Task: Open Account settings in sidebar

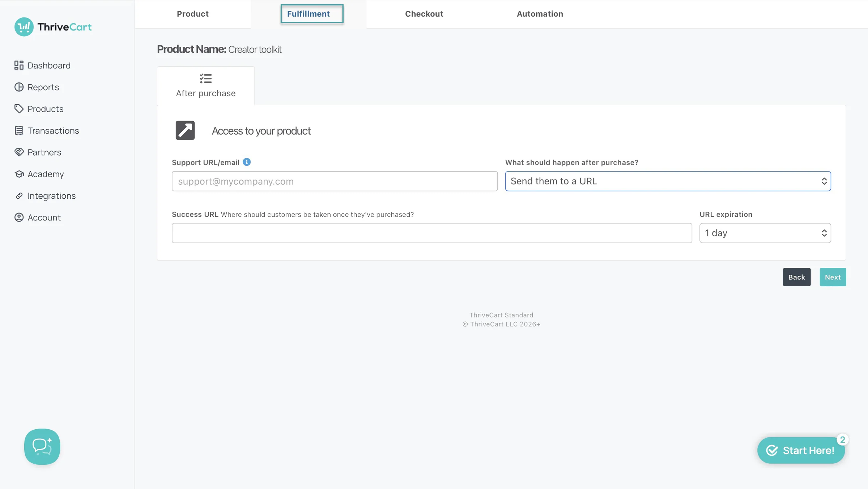Action: pyautogui.click(x=37, y=217)
